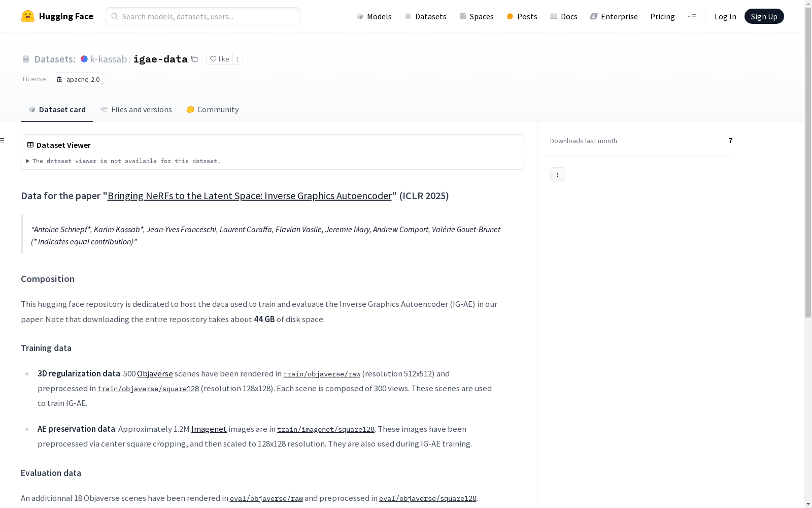Click the Training data heading
Viewport: 812px width, 508px height.
click(x=46, y=348)
